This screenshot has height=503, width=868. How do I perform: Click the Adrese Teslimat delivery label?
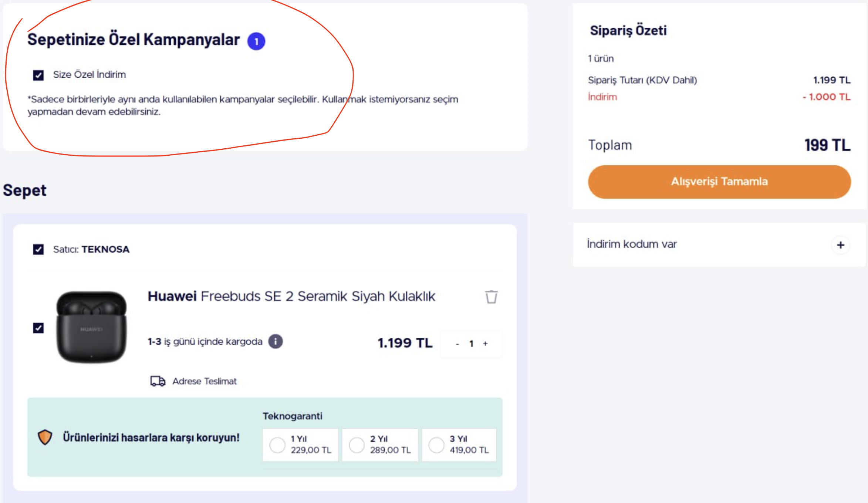(204, 381)
